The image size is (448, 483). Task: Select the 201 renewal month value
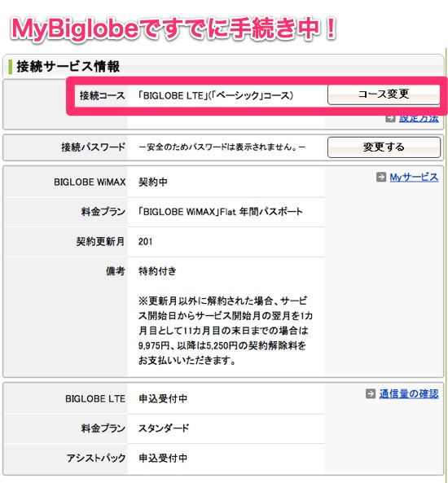pyautogui.click(x=146, y=241)
